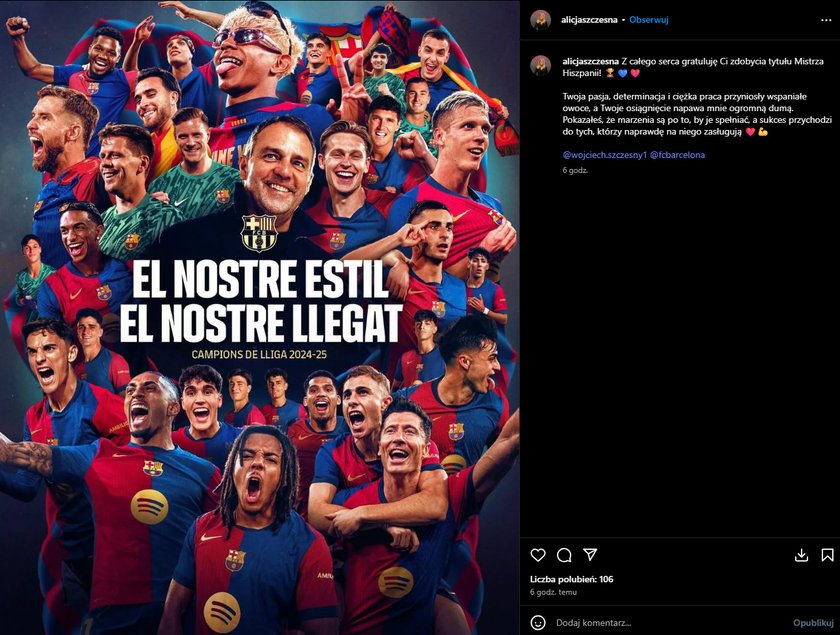Viewport: 840px width, 635px height.
Task: Open the comment bubble icon
Action: pos(564,555)
